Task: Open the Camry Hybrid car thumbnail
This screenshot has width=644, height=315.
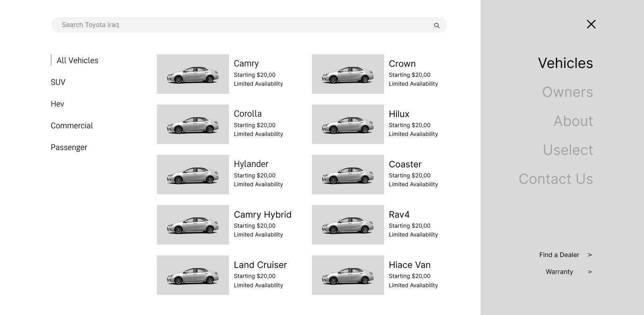Action: (x=193, y=225)
